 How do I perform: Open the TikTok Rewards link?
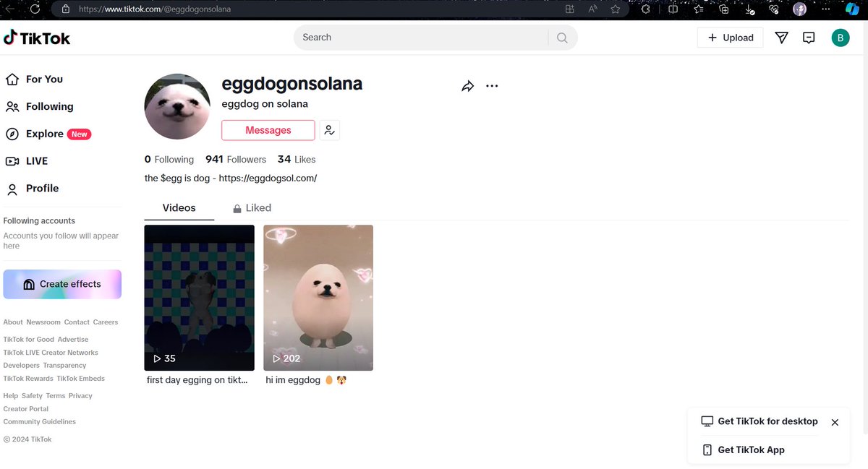click(28, 379)
